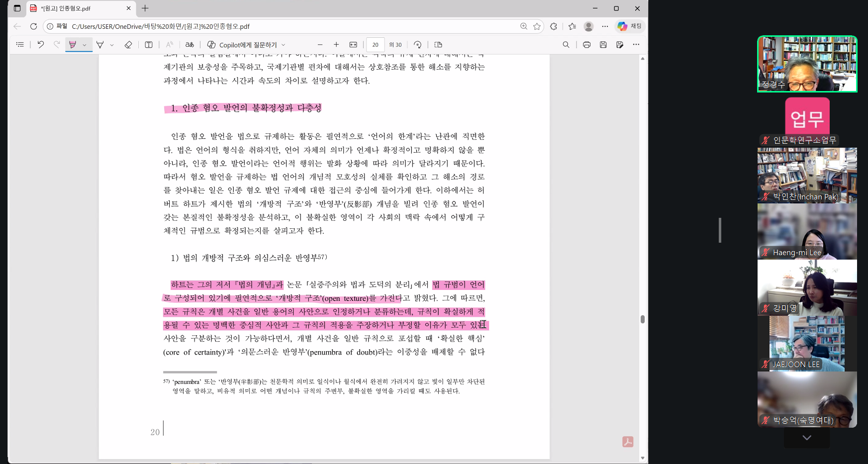Expand the highlighter color options arrow
Viewport: 868px width, 464px height.
[x=85, y=45]
